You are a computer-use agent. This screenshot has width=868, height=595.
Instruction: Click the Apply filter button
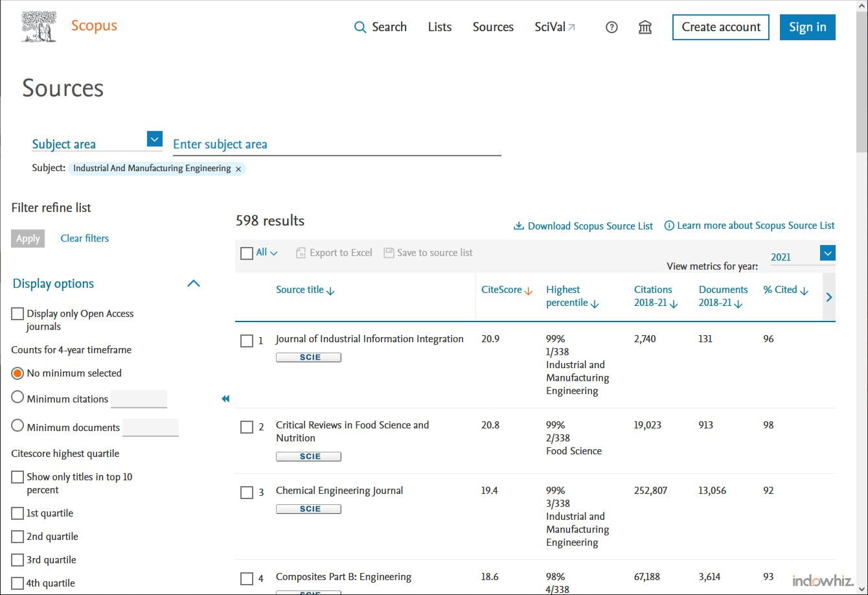coord(28,239)
